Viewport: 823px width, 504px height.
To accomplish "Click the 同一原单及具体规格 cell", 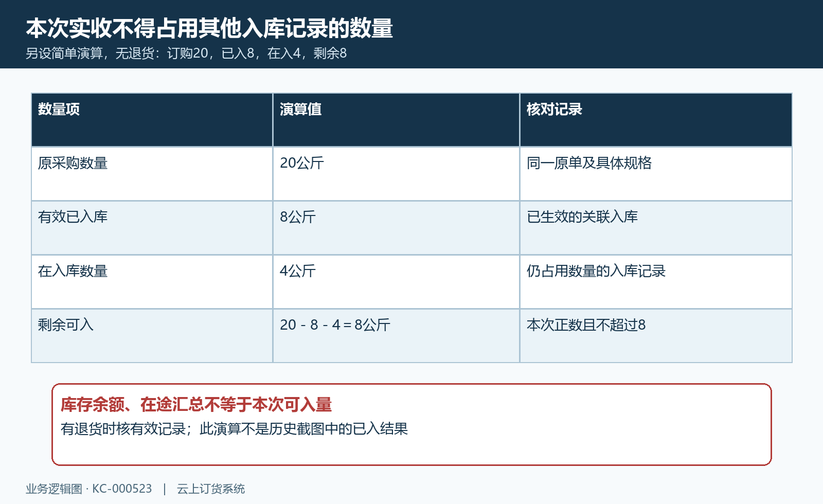I will [x=656, y=174].
